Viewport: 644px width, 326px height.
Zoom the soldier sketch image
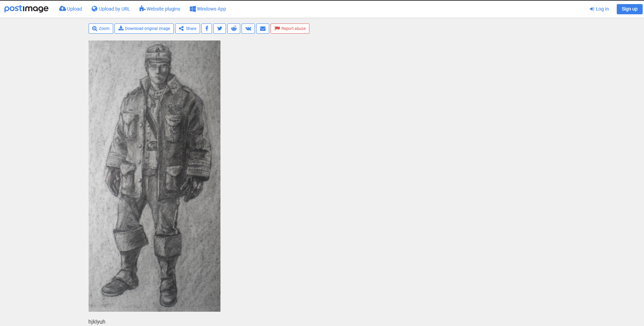coord(101,29)
